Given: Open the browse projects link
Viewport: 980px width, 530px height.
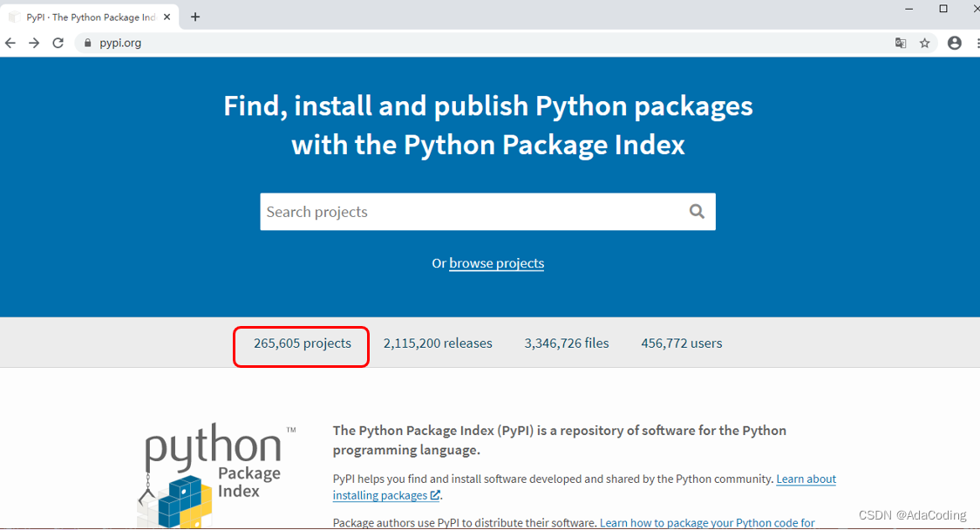Looking at the screenshot, I should (496, 263).
